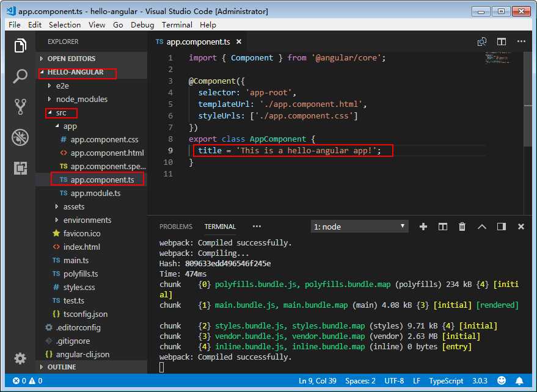
Task: Open the Edit menu
Action: click(35, 25)
